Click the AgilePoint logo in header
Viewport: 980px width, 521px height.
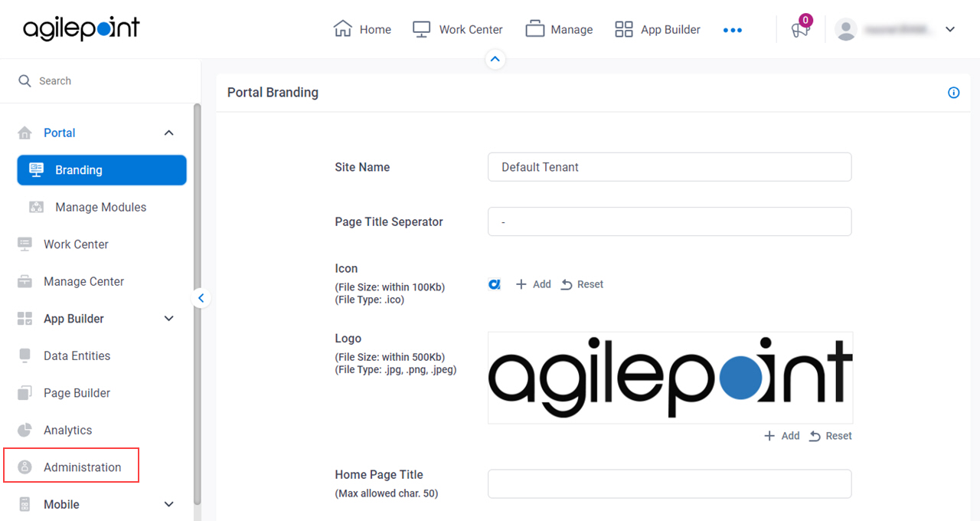click(x=81, y=29)
